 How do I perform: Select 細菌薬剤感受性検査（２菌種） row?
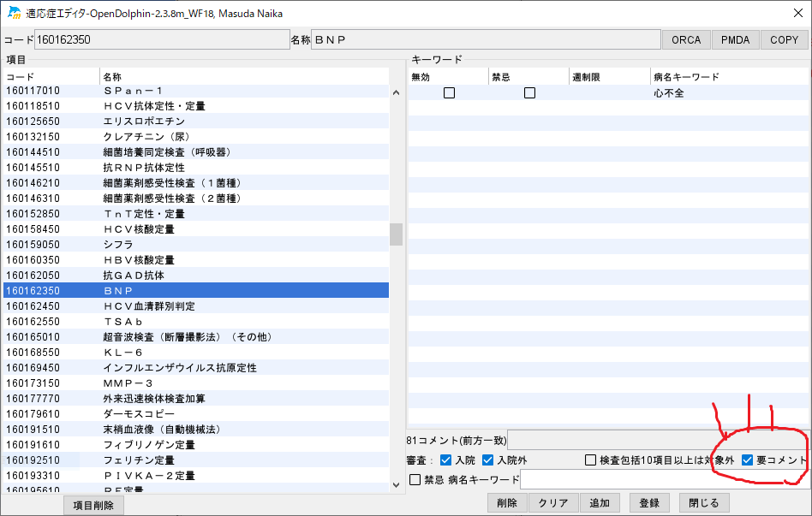click(196, 199)
